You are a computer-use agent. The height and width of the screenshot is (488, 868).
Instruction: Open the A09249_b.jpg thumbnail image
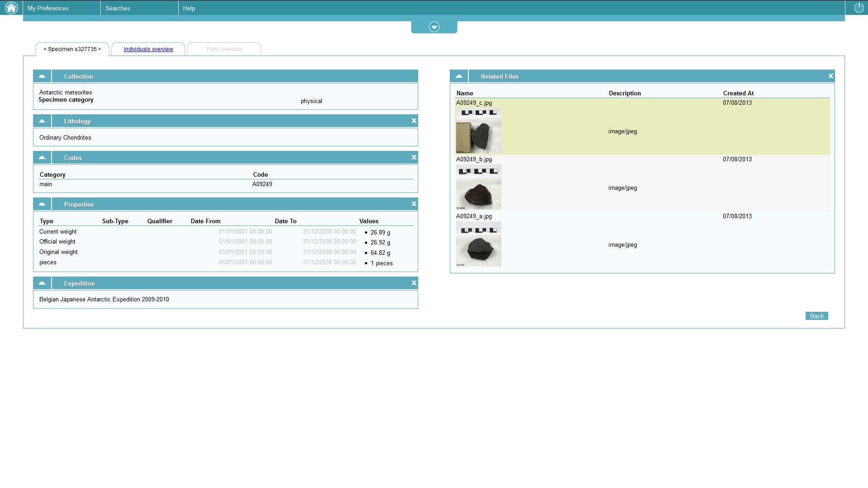tap(478, 187)
